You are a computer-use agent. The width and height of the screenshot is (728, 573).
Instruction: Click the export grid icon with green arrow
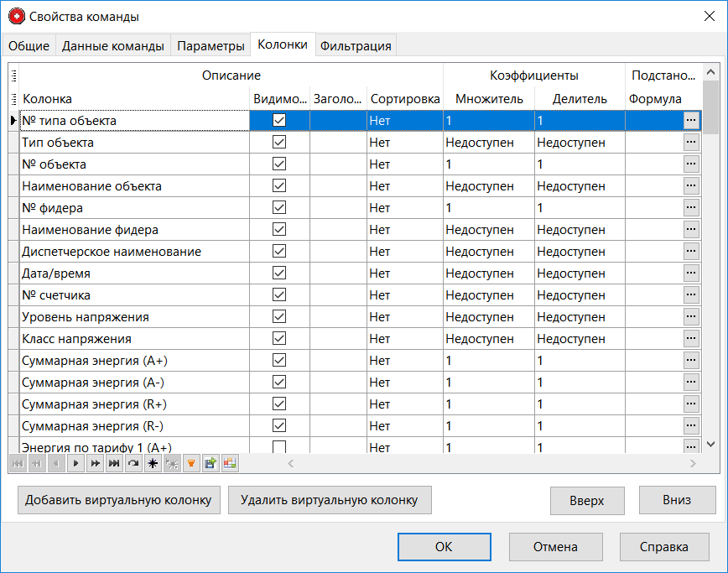point(210,462)
